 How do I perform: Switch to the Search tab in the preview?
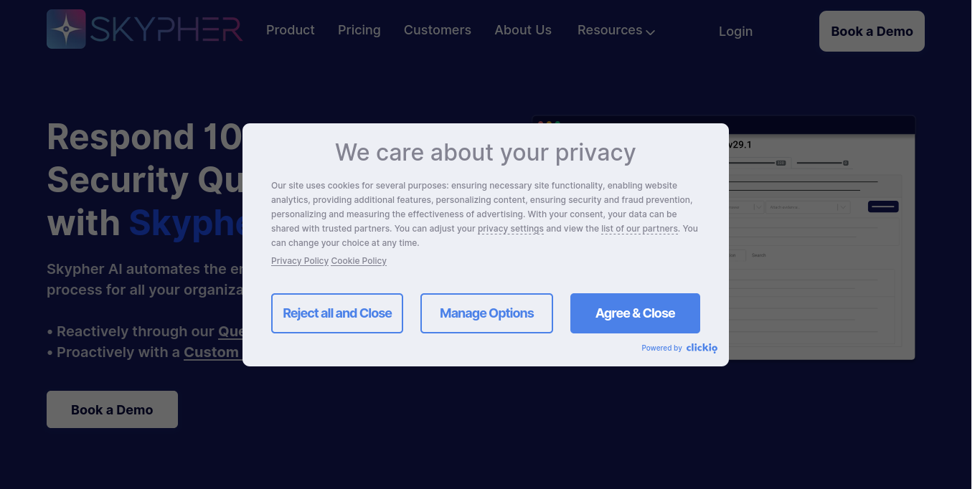(x=759, y=255)
